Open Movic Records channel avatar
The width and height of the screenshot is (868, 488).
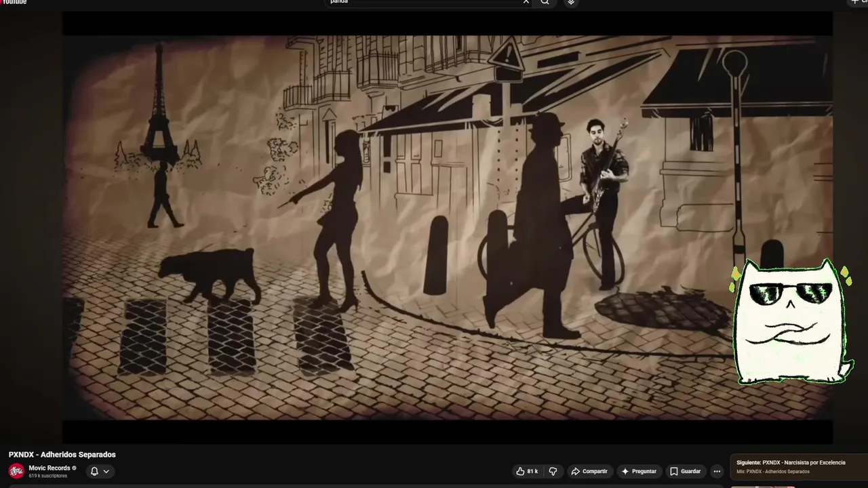pos(16,471)
